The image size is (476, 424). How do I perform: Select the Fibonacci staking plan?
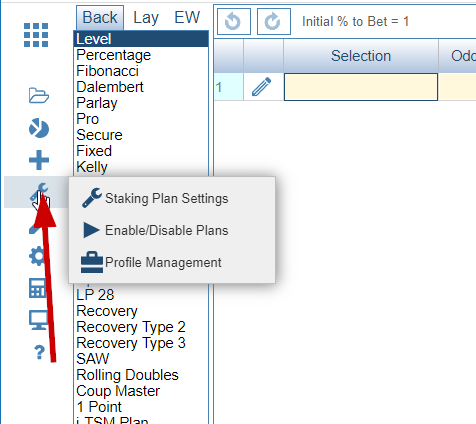107,71
